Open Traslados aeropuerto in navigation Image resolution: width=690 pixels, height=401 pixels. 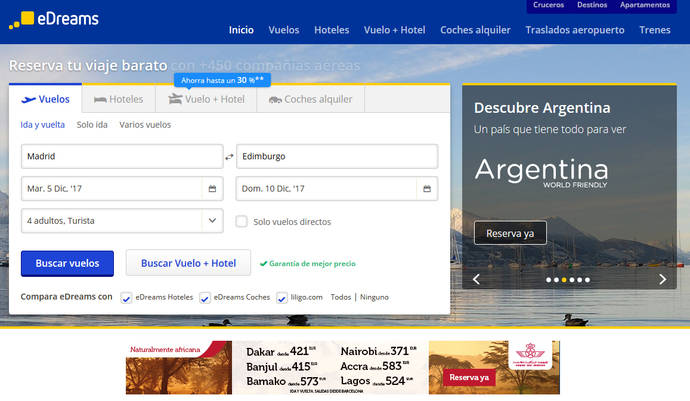pyautogui.click(x=575, y=30)
